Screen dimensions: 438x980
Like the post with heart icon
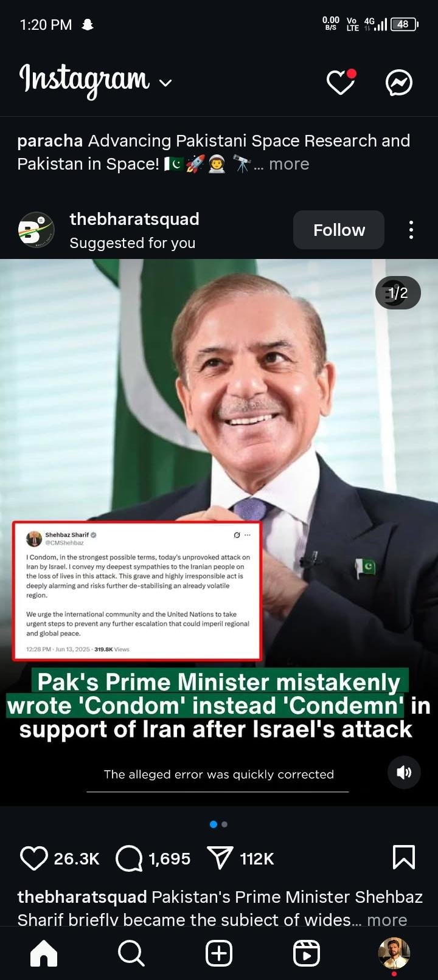[33, 858]
